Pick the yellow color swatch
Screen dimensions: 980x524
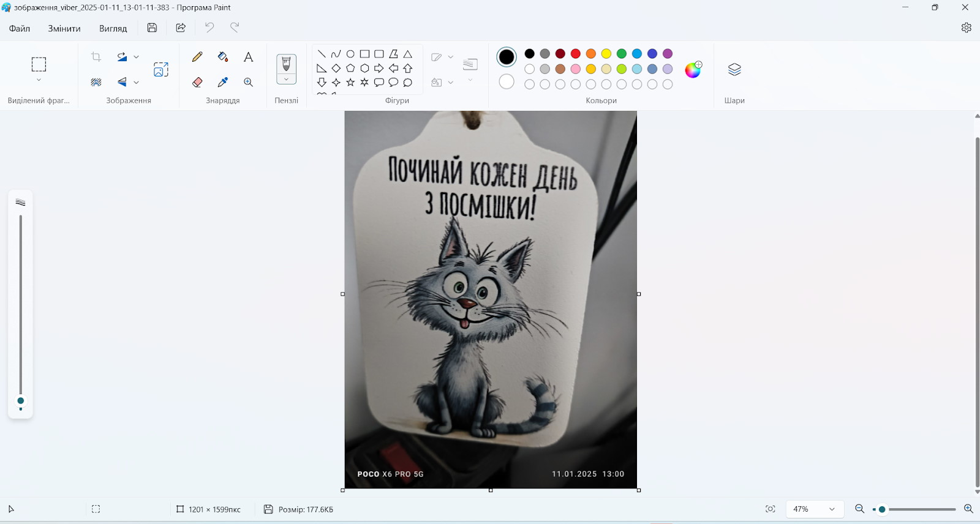click(606, 54)
